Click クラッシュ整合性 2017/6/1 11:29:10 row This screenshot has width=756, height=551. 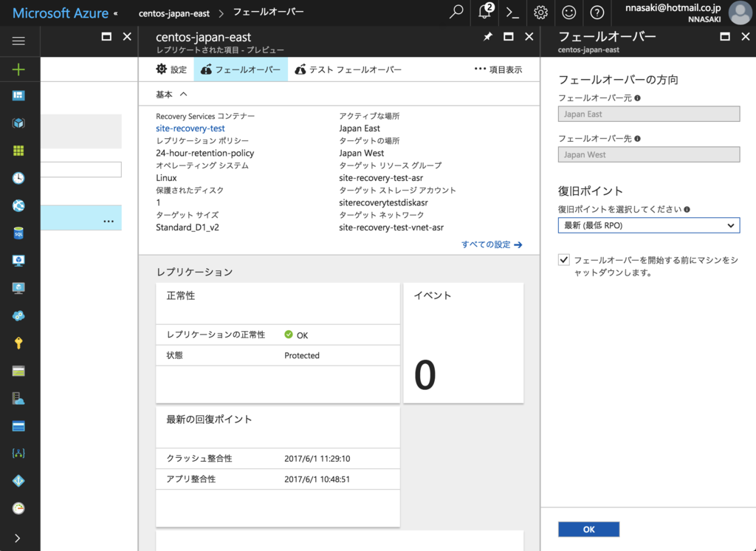coord(278,459)
